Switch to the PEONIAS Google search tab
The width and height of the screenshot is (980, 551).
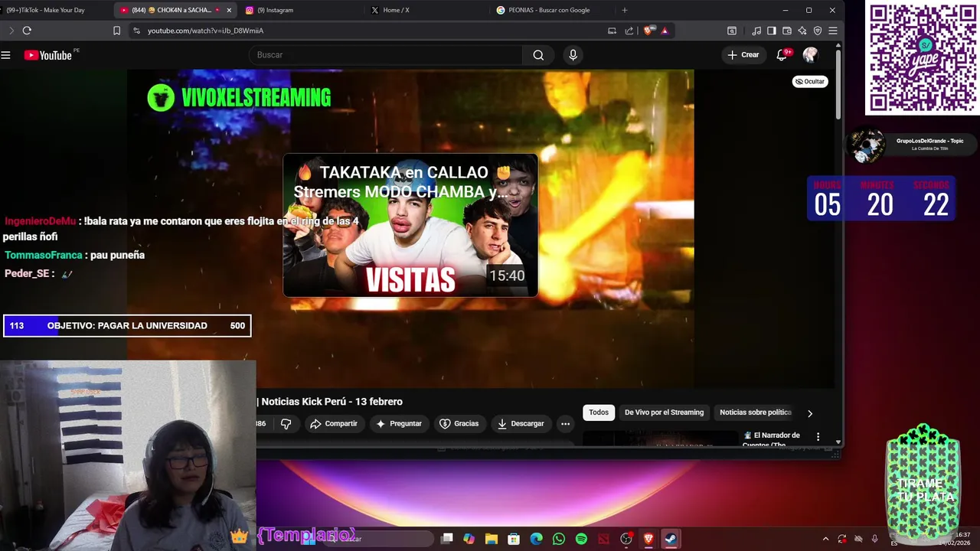tap(551, 10)
